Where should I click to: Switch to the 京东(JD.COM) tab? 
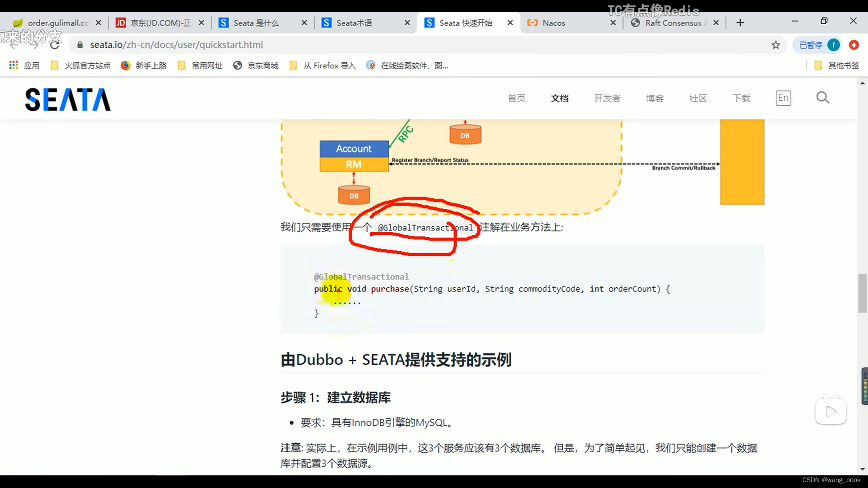click(159, 23)
